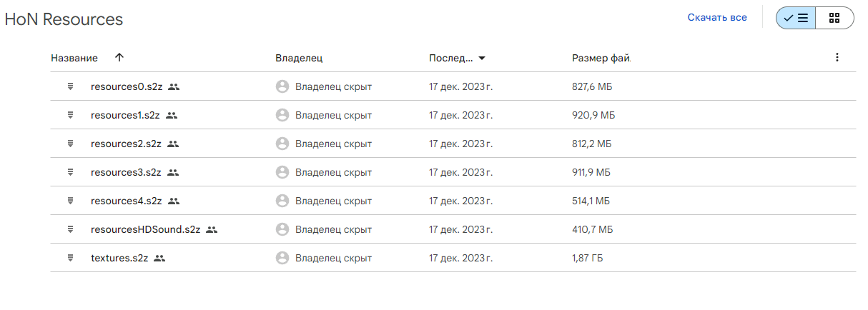Open the resources3.s2z file
Image resolution: width=868 pixels, height=310 pixels.
(126, 172)
